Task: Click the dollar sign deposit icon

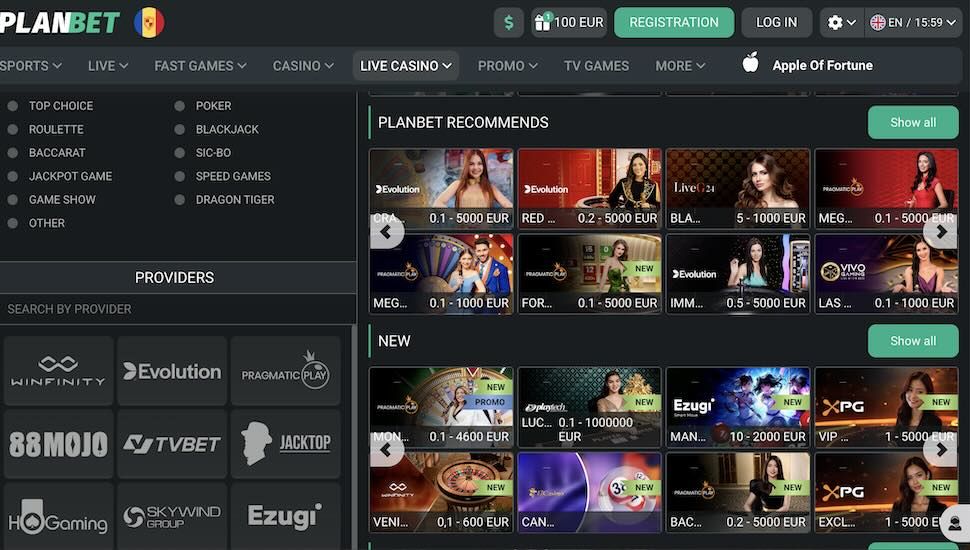Action: tap(509, 22)
